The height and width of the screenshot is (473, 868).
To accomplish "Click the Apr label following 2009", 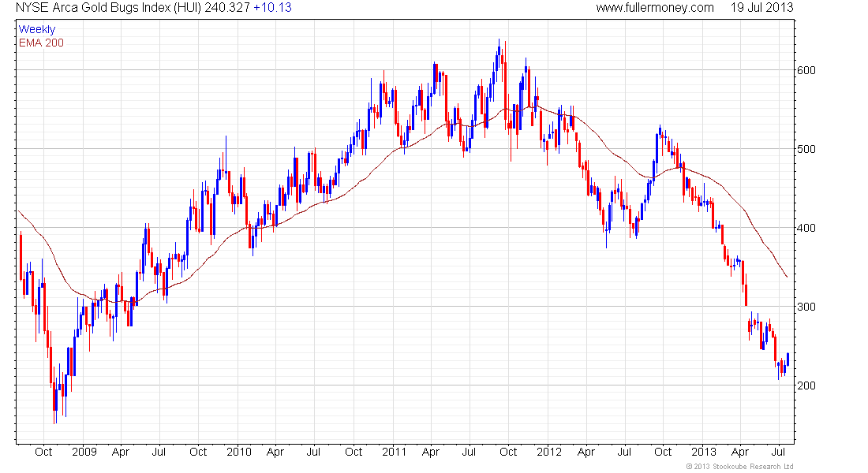I will pos(121,452).
